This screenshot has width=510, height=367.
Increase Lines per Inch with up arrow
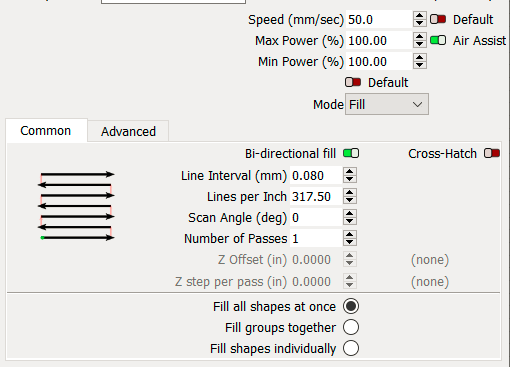pyautogui.click(x=350, y=192)
